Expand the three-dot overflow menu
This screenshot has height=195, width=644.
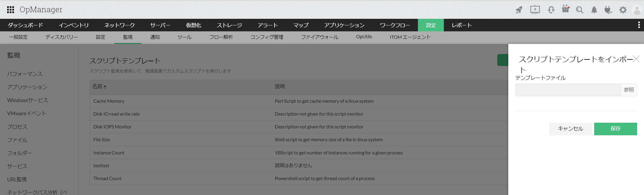click(x=639, y=25)
